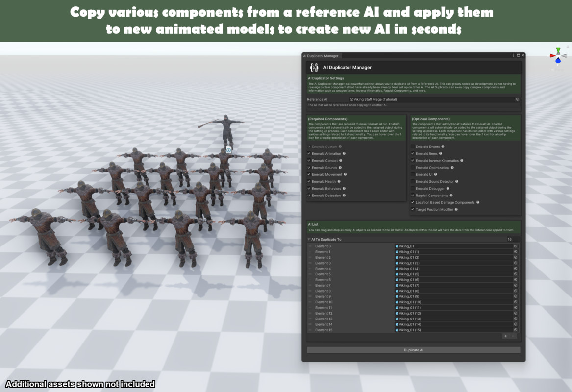Image resolution: width=572 pixels, height=392 pixels.
Task: Click the list size field showing 16
Action: click(513, 240)
